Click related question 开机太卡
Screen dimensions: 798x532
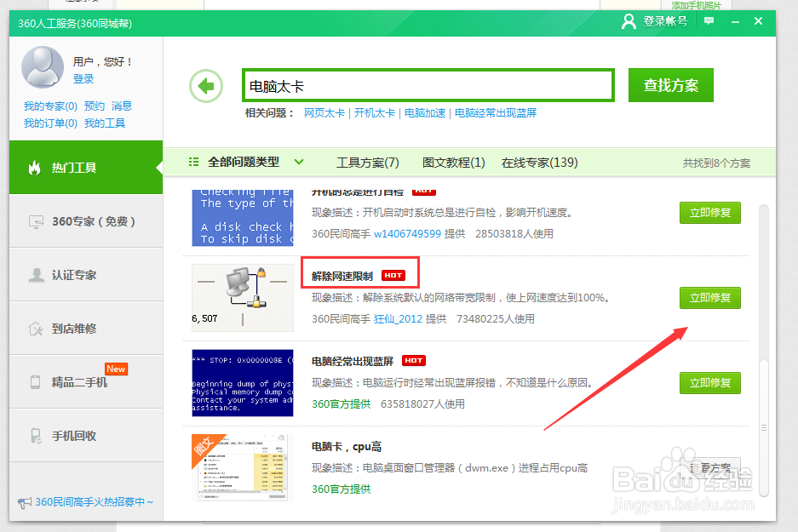pyautogui.click(x=375, y=113)
